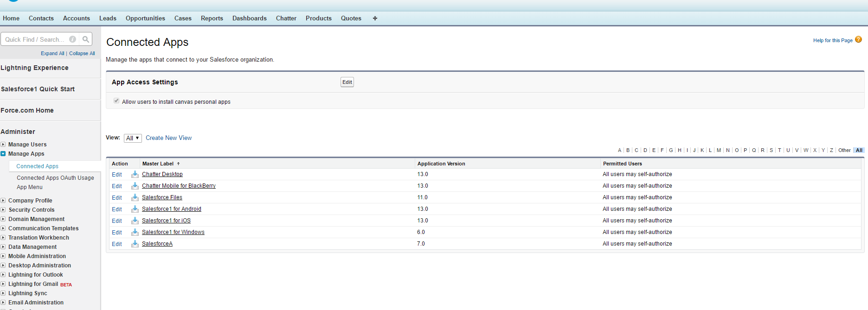Viewport: 868px width, 310px height.
Task: Collapse the Manage Apps section
Action: coord(3,154)
